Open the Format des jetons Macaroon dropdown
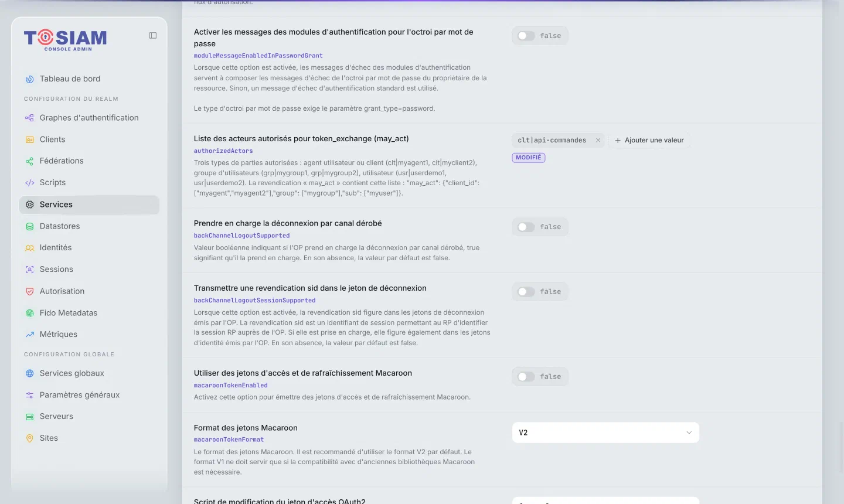 click(x=605, y=433)
